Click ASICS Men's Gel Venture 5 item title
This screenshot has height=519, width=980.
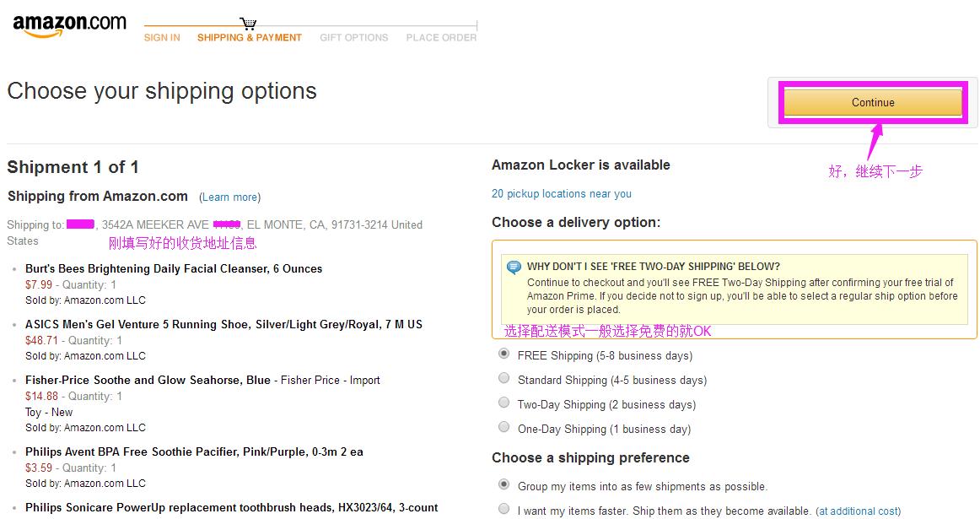tap(223, 325)
